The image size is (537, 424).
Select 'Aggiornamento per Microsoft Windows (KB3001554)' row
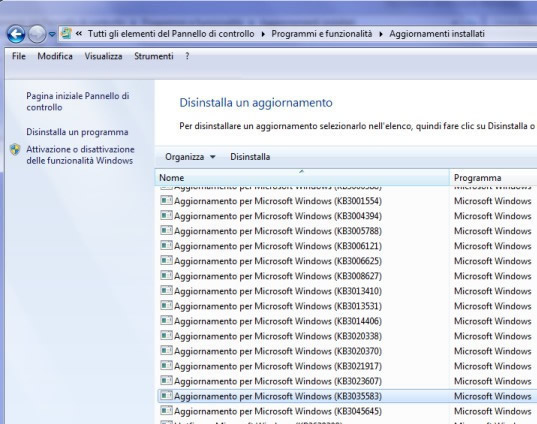[347, 201]
